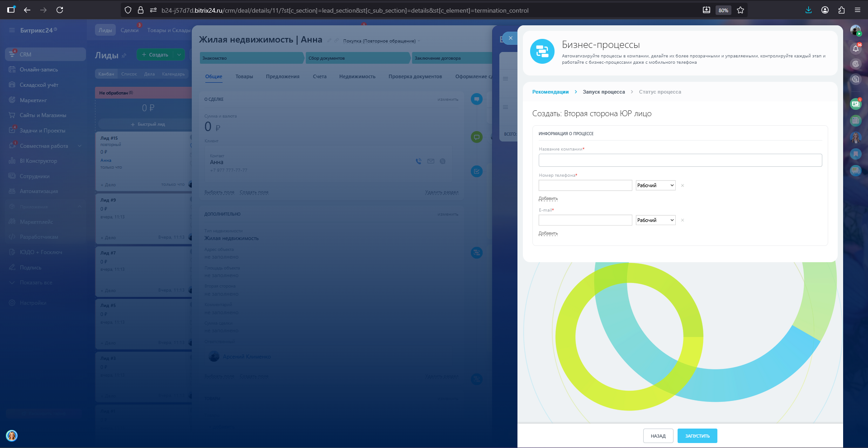Open the notifications bell icon
868x448 pixels.
[855, 48]
